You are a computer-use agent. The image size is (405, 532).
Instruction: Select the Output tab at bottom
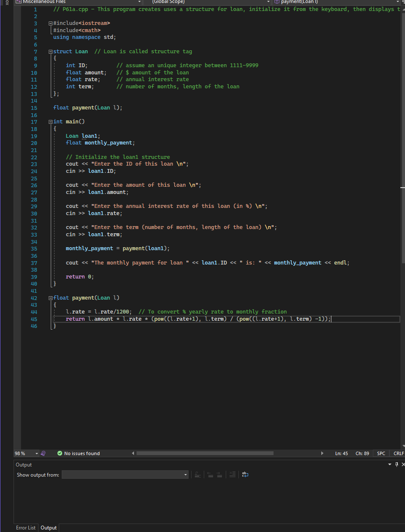49,528
